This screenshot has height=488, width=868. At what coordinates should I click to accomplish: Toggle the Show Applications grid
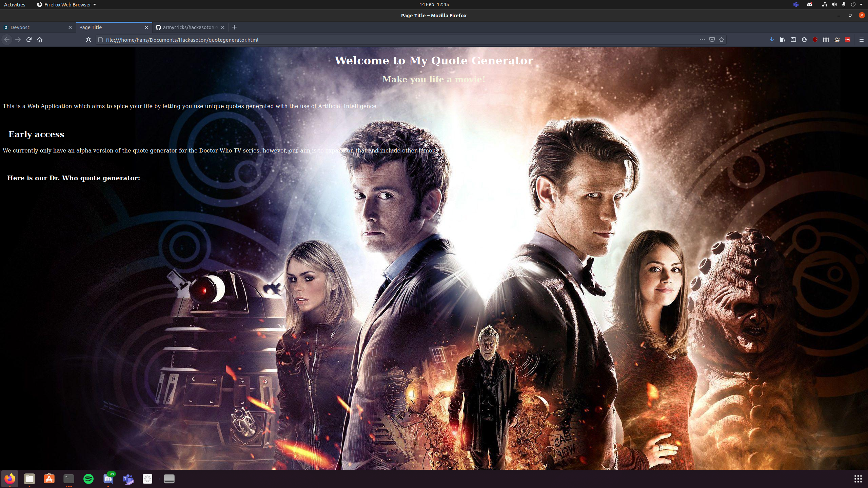pos(858,479)
